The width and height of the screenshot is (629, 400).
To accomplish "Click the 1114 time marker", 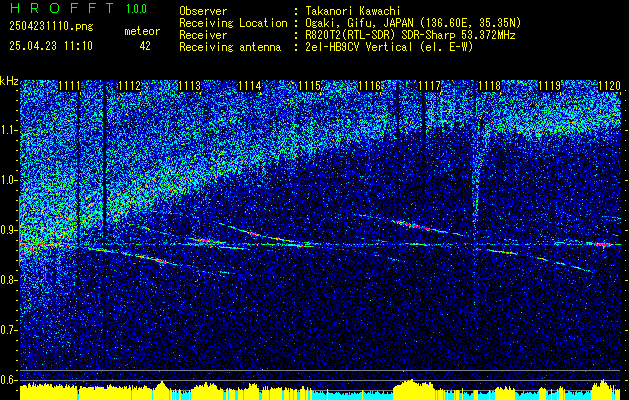I will click(x=250, y=86).
